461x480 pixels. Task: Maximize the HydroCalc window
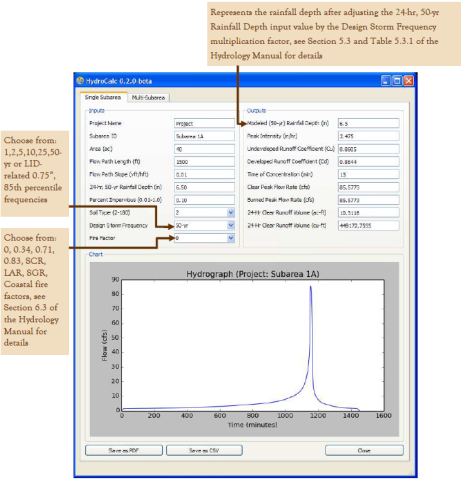[397, 81]
